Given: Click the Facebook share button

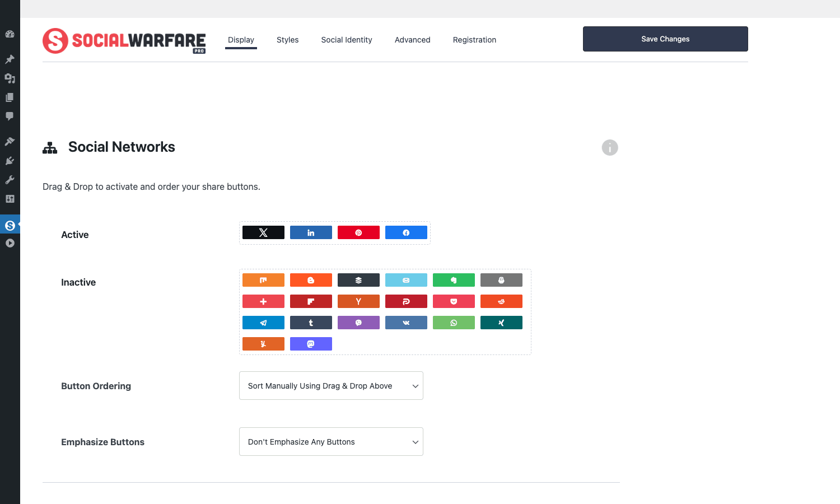Looking at the screenshot, I should click(x=406, y=232).
